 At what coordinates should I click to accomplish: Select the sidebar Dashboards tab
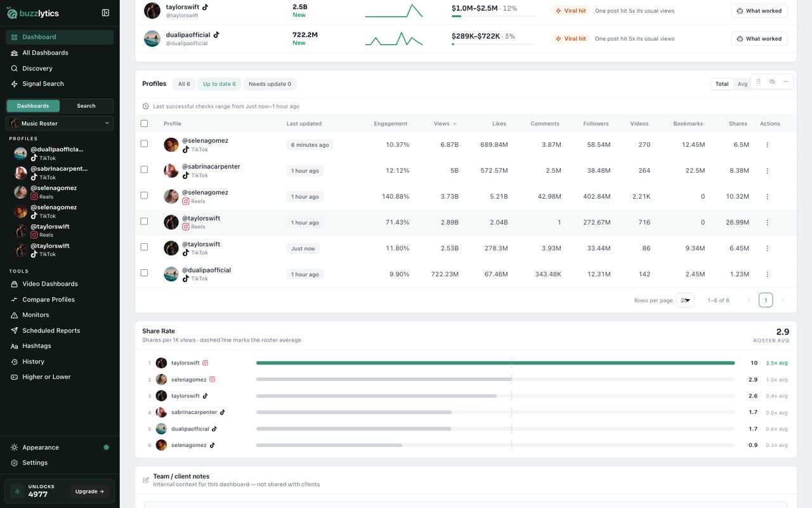click(x=33, y=106)
